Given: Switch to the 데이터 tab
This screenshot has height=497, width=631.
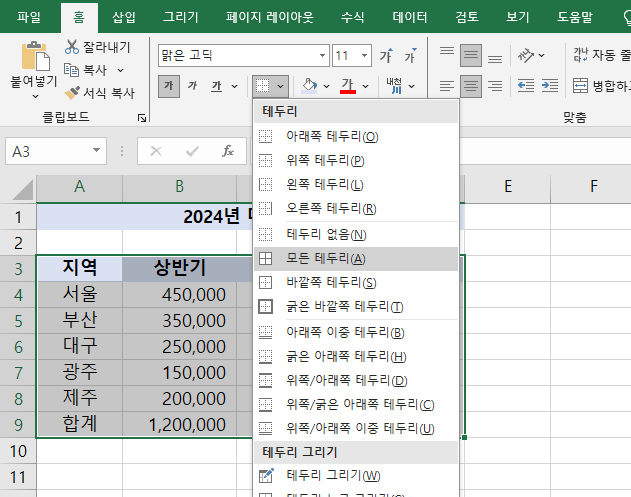Looking at the screenshot, I should click(x=410, y=17).
